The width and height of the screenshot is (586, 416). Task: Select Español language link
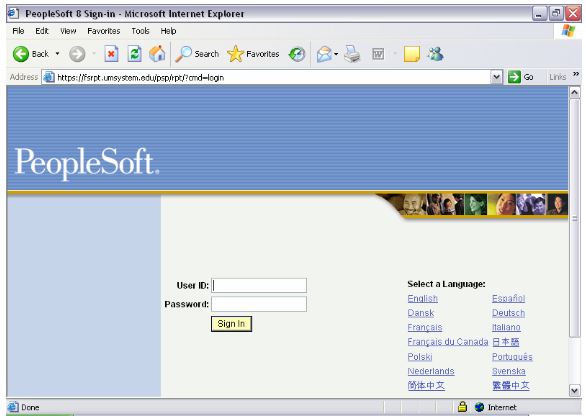pos(509,299)
